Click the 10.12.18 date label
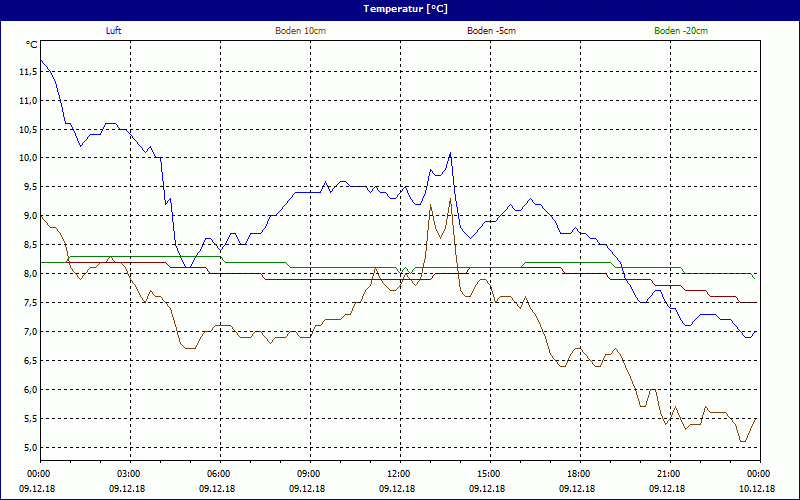This screenshot has width=800, height=500. point(758,489)
